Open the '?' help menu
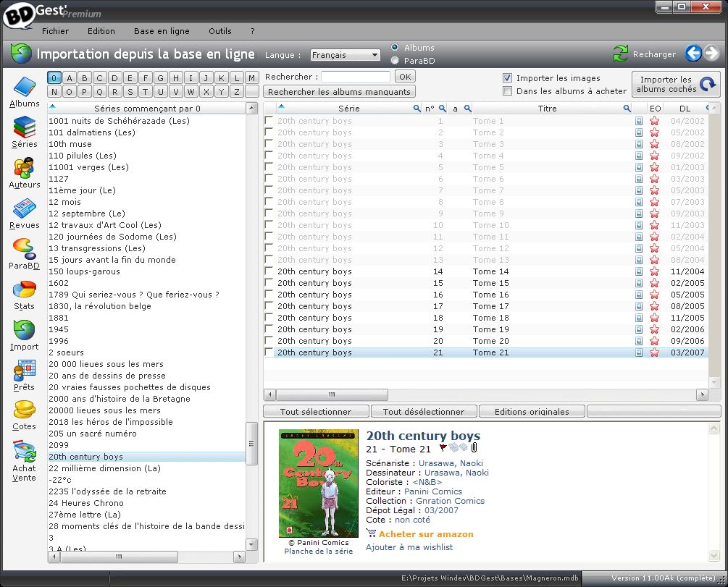 click(x=253, y=31)
